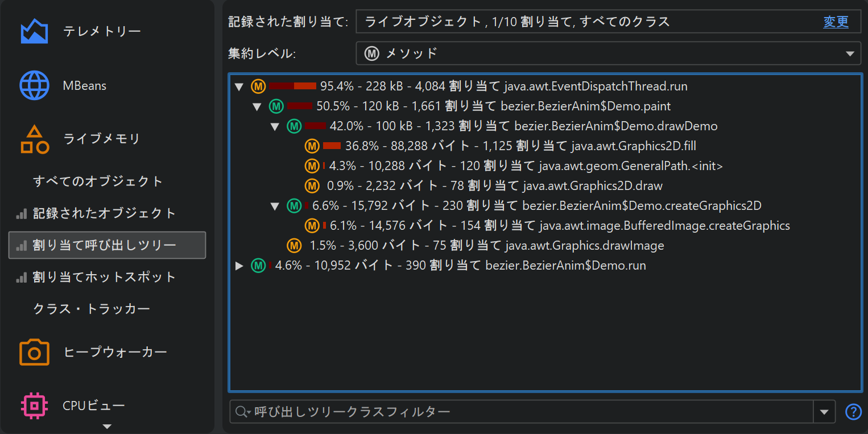Click method icon of Demo.drawDemo row
This screenshot has width=868, height=434.
click(294, 126)
